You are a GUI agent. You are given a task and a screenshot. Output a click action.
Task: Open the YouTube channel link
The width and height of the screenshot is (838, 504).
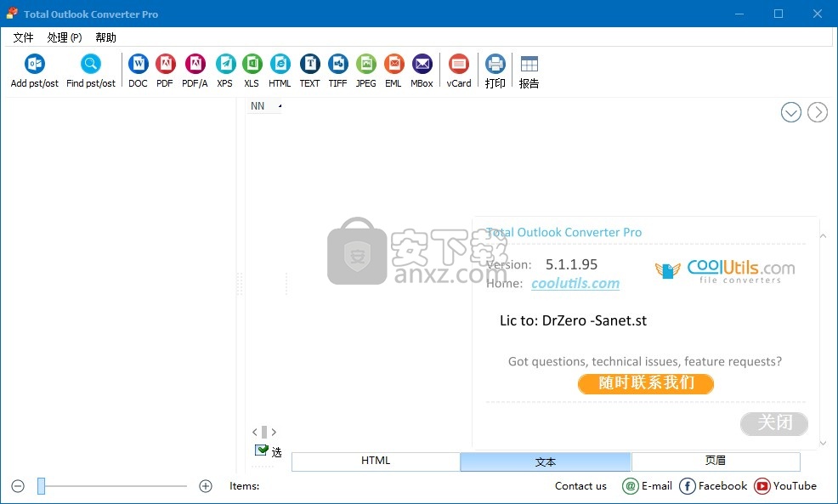(x=785, y=486)
